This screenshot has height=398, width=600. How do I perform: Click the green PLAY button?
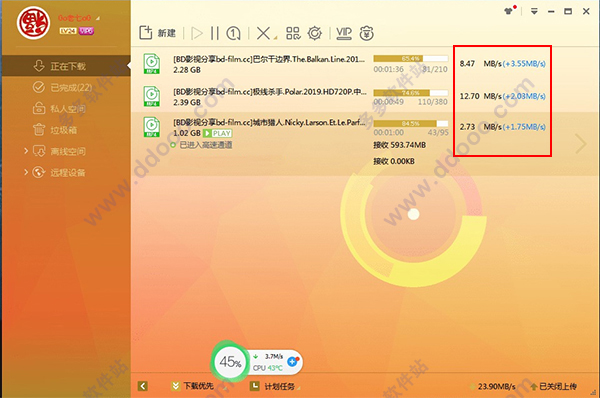pos(218,133)
